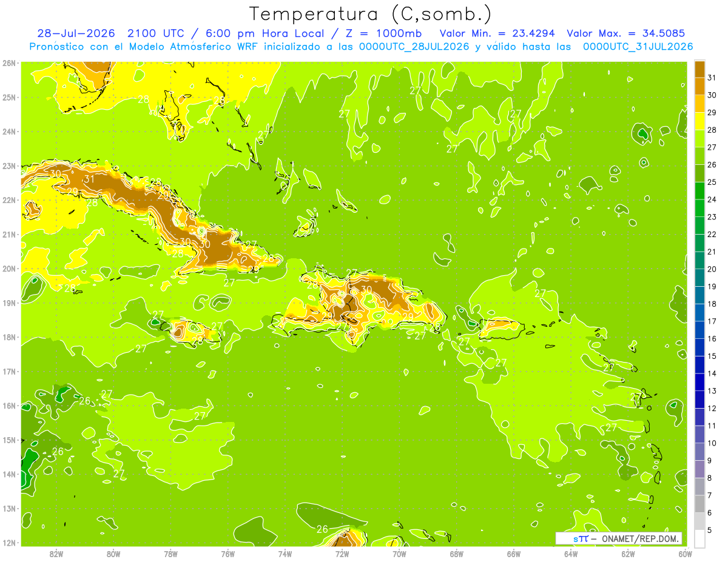Click the 25N latitude axis label
The image size is (728, 562).
(8, 97)
